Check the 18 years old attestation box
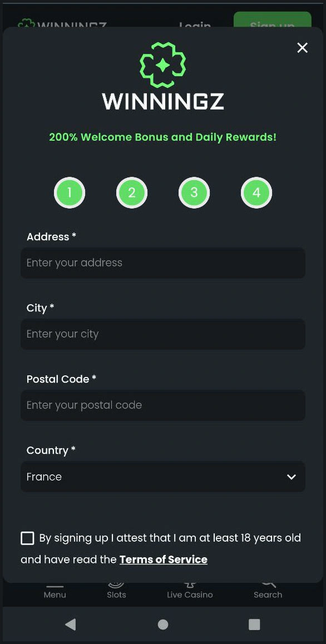 pos(27,538)
